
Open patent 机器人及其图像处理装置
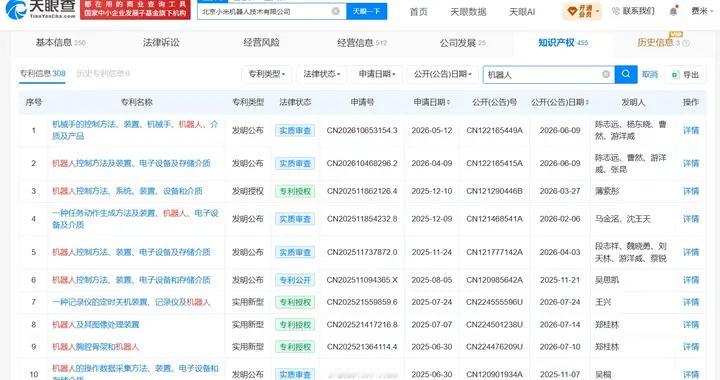point(96,324)
